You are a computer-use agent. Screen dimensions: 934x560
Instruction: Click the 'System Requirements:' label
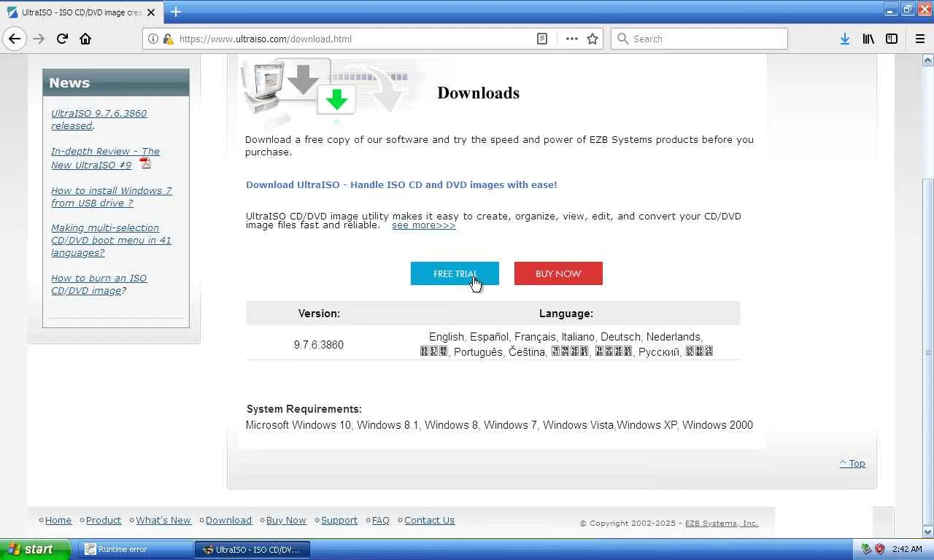tap(304, 409)
